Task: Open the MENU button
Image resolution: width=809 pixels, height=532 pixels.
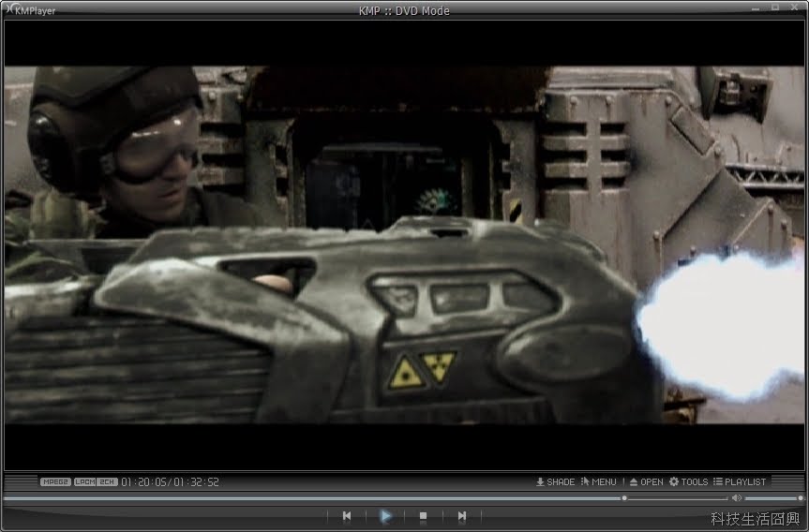Action: [598, 482]
